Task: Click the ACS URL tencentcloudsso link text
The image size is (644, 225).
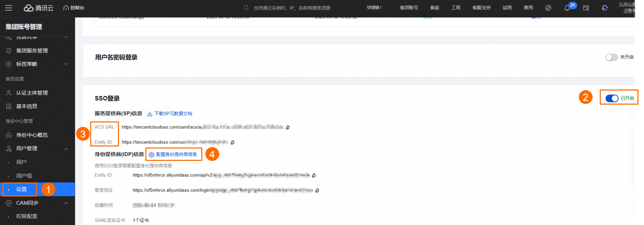Action: [203, 127]
